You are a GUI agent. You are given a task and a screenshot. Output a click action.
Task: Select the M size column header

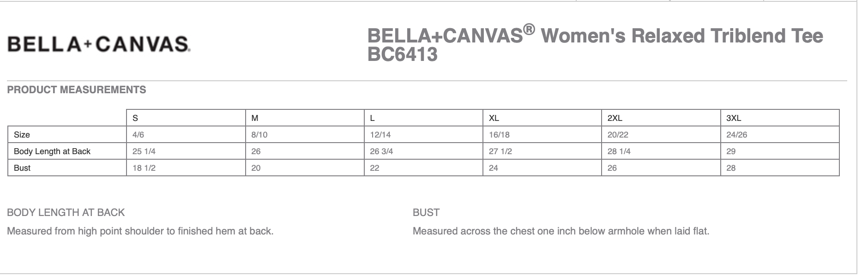coord(254,118)
